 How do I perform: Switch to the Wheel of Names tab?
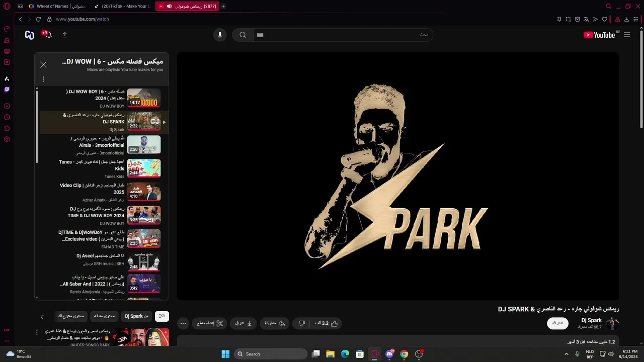click(x=56, y=6)
